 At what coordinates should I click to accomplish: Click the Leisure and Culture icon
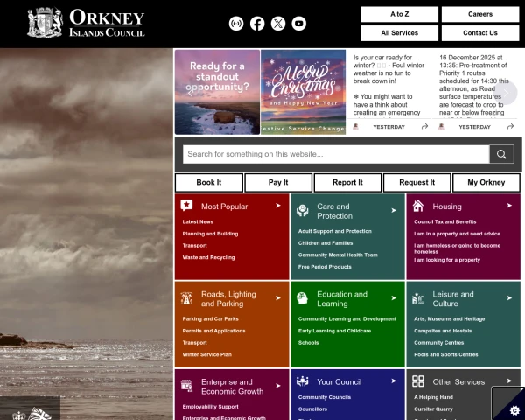[418, 298]
